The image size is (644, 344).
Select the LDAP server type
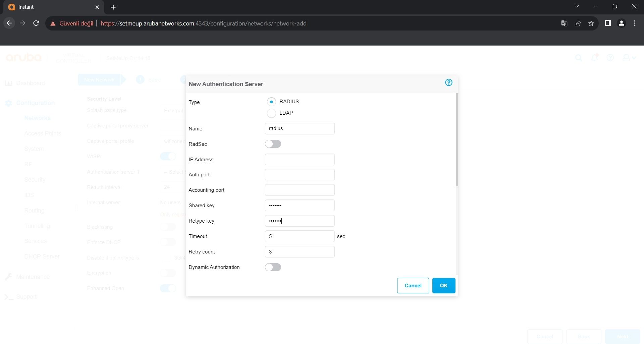(x=271, y=113)
